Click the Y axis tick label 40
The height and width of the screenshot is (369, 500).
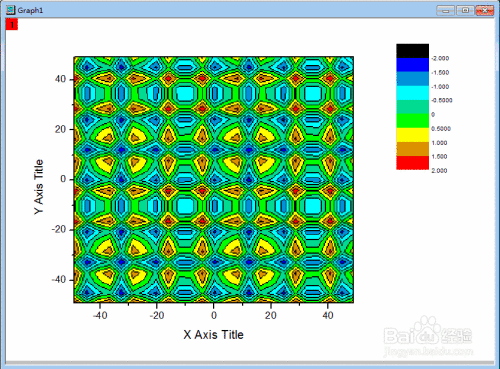pyautogui.click(x=60, y=79)
